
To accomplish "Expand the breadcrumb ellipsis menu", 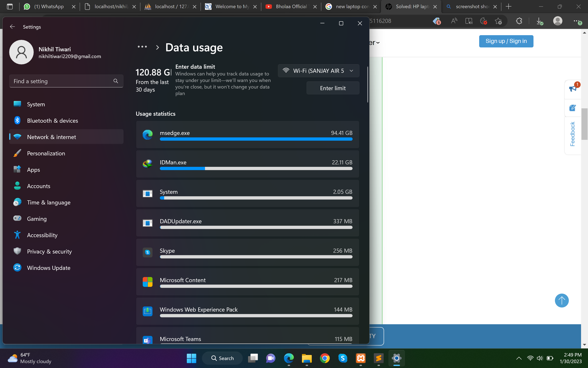I will pos(142,47).
